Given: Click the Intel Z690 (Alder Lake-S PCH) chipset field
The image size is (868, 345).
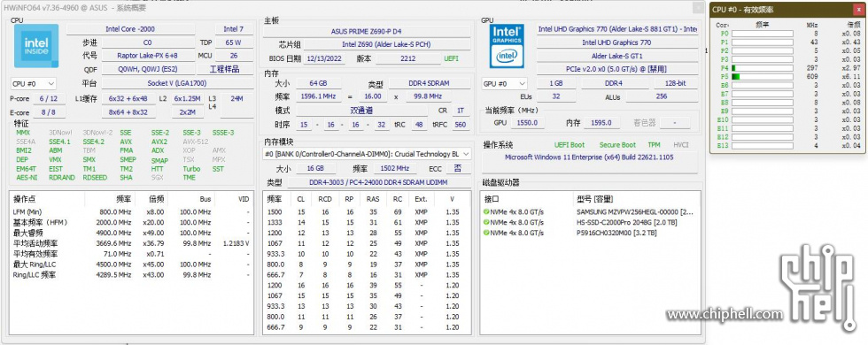Looking at the screenshot, I should tap(387, 45).
